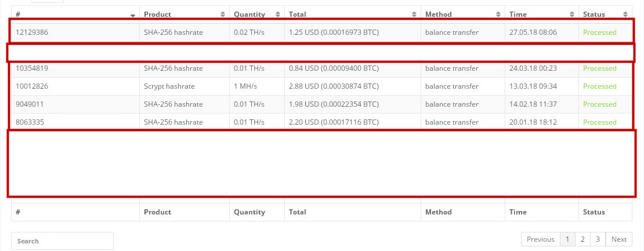Screen dimensions: 644x251
Task: Focus the Search input field
Action: coord(62,241)
